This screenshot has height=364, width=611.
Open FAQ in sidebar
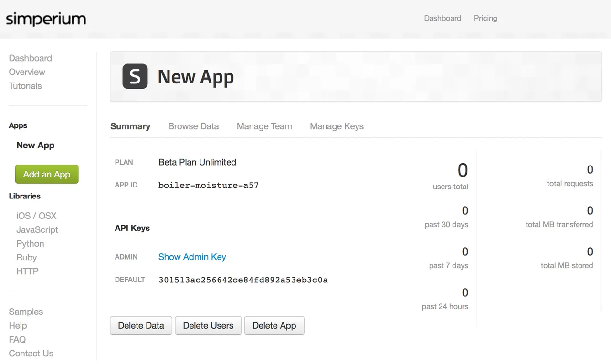click(17, 339)
